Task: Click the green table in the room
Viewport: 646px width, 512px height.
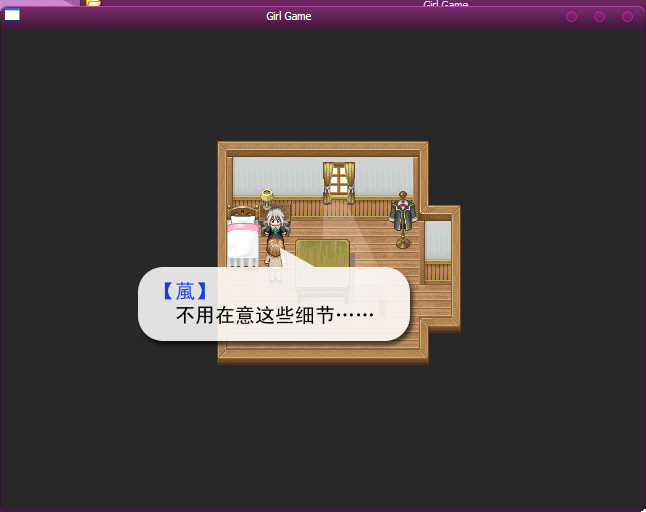Action: (x=323, y=270)
